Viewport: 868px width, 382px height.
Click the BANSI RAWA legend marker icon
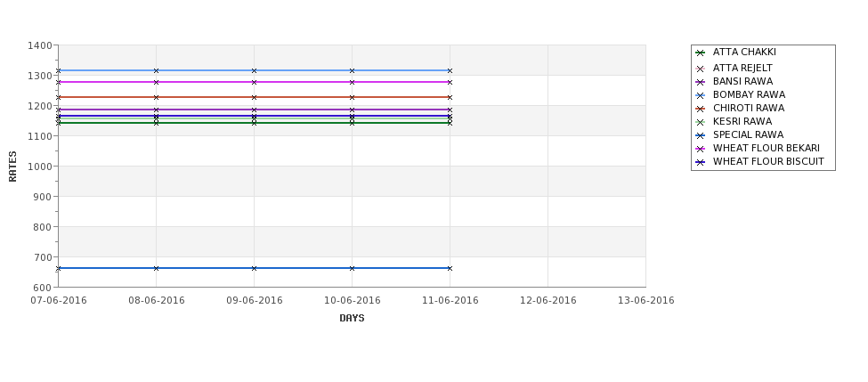point(700,82)
